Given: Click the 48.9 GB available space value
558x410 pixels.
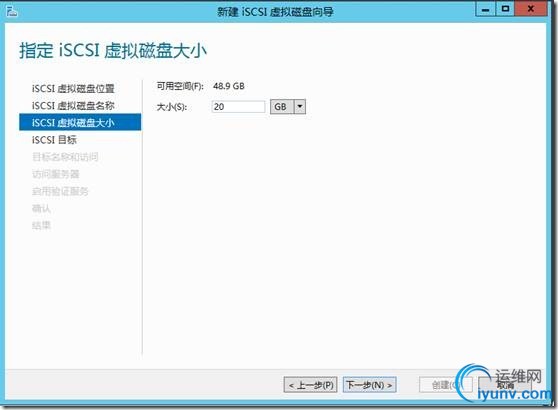Looking at the screenshot, I should pyautogui.click(x=229, y=86).
